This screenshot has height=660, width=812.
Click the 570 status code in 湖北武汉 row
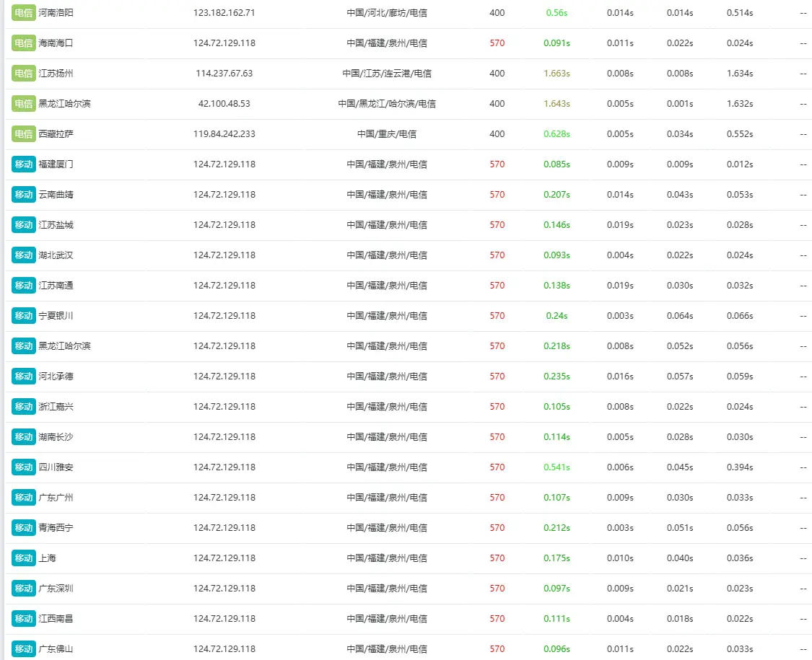(497, 255)
